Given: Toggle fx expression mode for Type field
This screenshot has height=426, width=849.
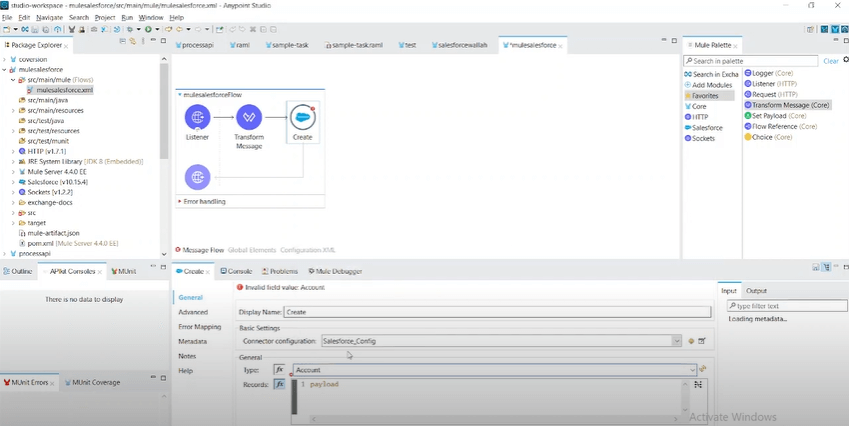Looking at the screenshot, I should (280, 370).
